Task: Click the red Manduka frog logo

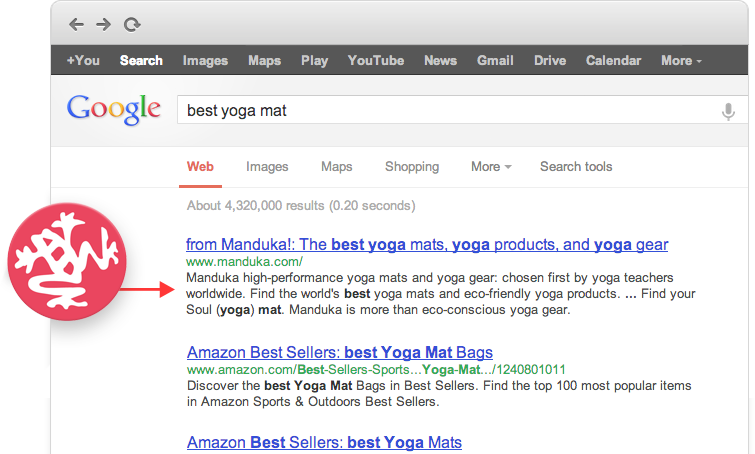Action: pos(67,261)
